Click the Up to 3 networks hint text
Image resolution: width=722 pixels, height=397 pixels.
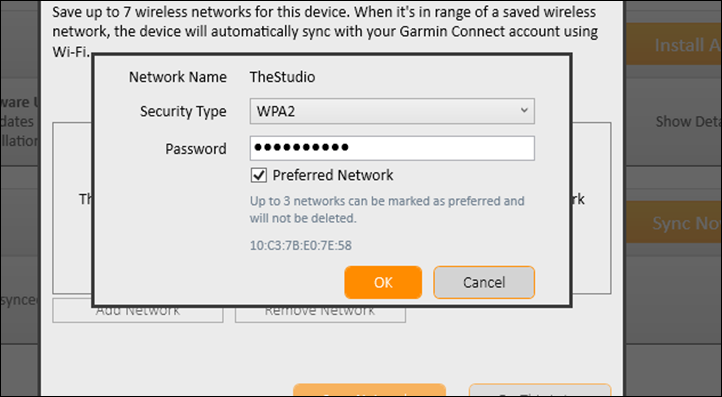(387, 209)
